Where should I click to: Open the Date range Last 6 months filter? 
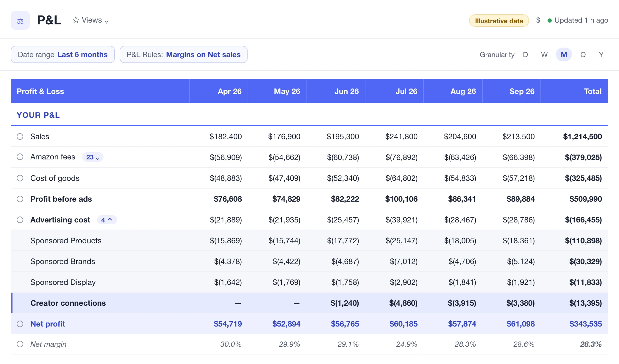(x=63, y=54)
